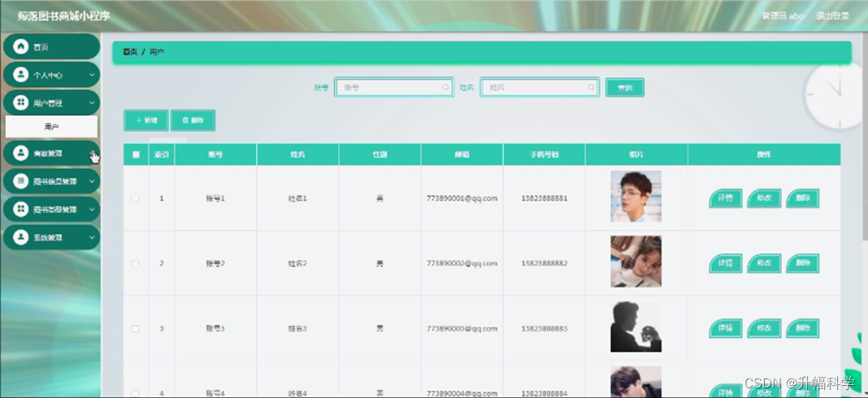The image size is (868, 398).
Task: Expand the 系统管理 menu chevron
Action: pyautogui.click(x=92, y=237)
